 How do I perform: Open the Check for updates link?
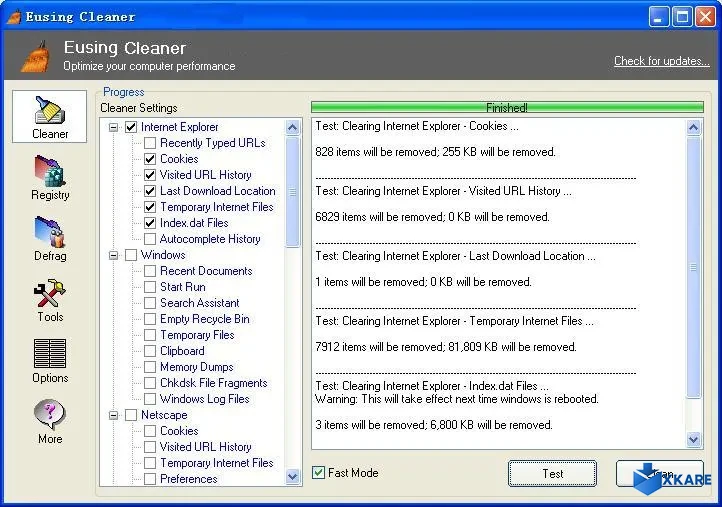coord(662,61)
